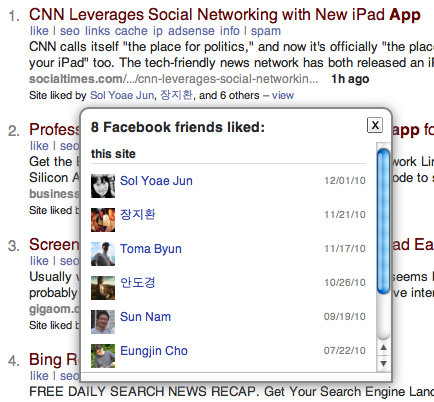Click the 11/17/10 date for Toma Byun
434x402 pixels.
(x=345, y=249)
